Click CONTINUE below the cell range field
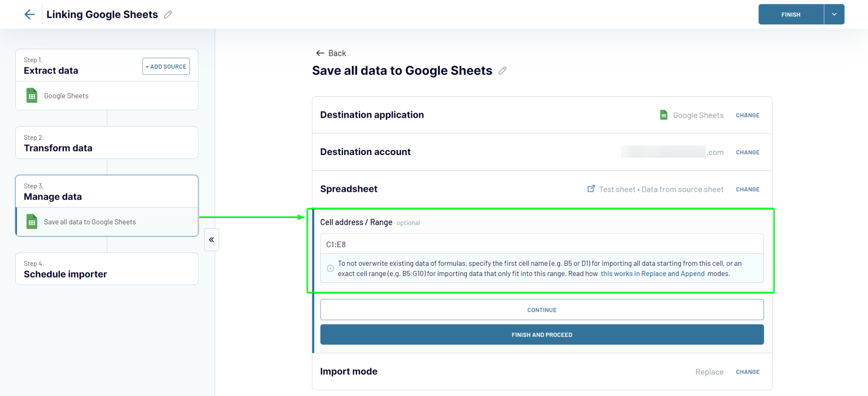This screenshot has width=868, height=396. click(541, 309)
